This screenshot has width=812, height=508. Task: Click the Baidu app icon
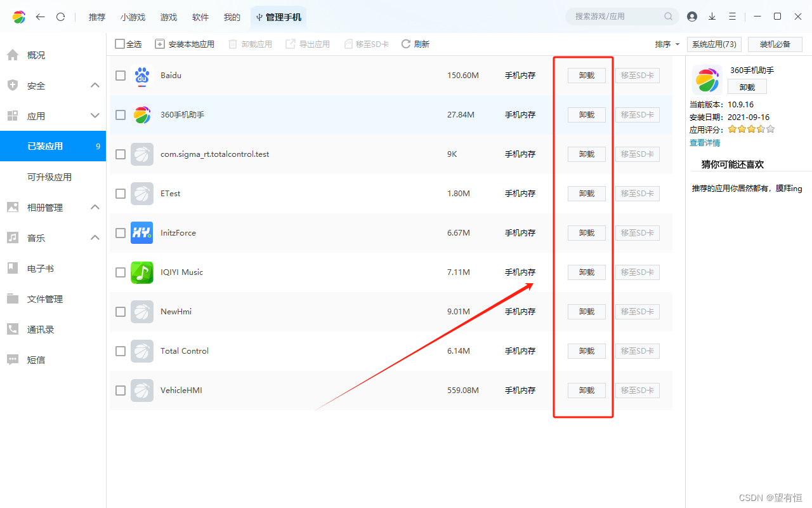[142, 76]
